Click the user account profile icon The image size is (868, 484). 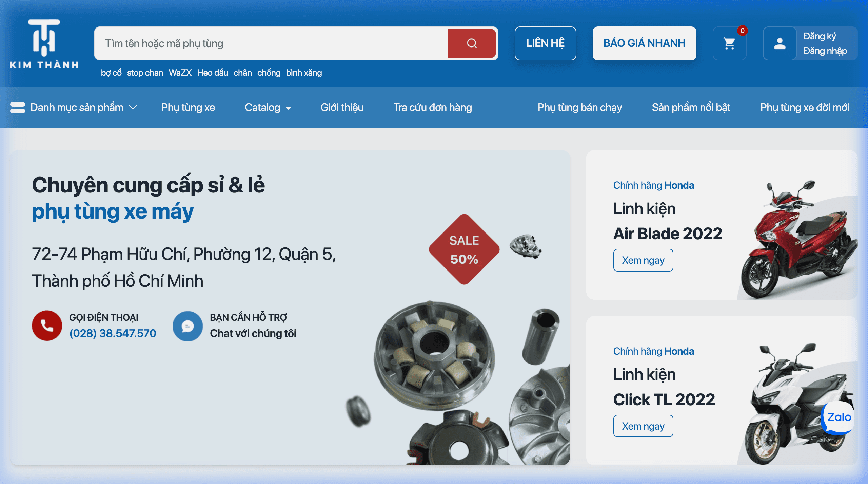[x=780, y=43]
